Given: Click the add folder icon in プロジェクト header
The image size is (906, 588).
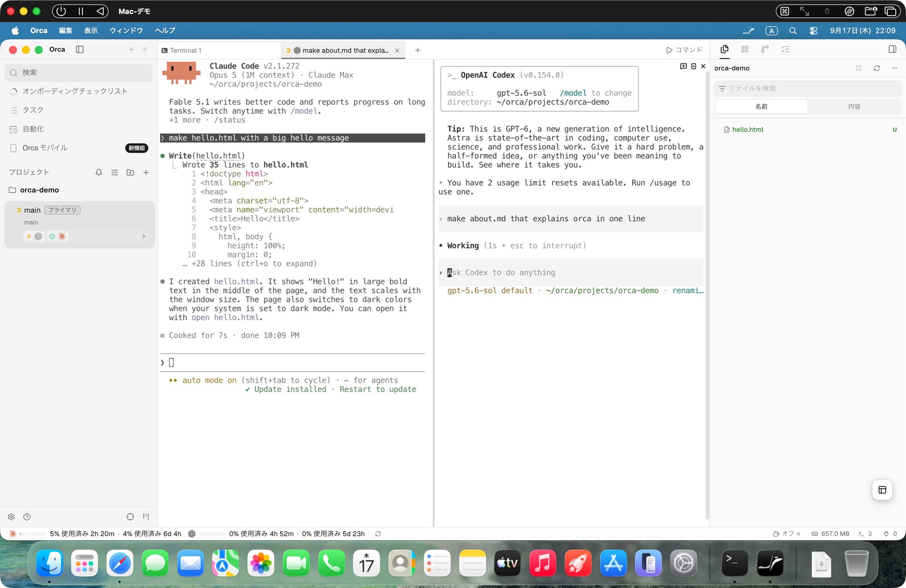Looking at the screenshot, I should 130,172.
